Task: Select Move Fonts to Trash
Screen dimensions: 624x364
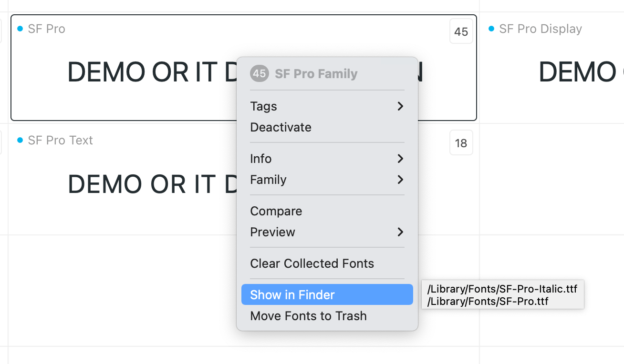Action: (308, 316)
